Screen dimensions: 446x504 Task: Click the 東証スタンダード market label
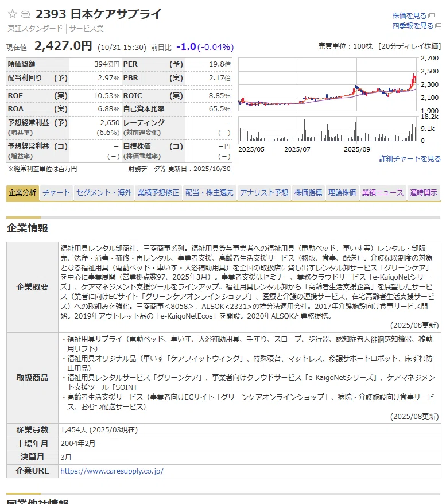tap(36, 29)
